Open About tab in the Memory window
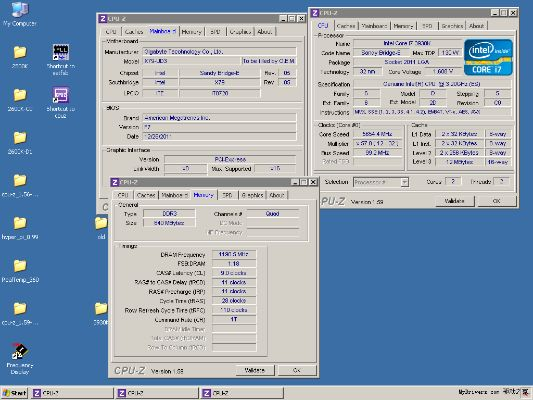 click(277, 195)
